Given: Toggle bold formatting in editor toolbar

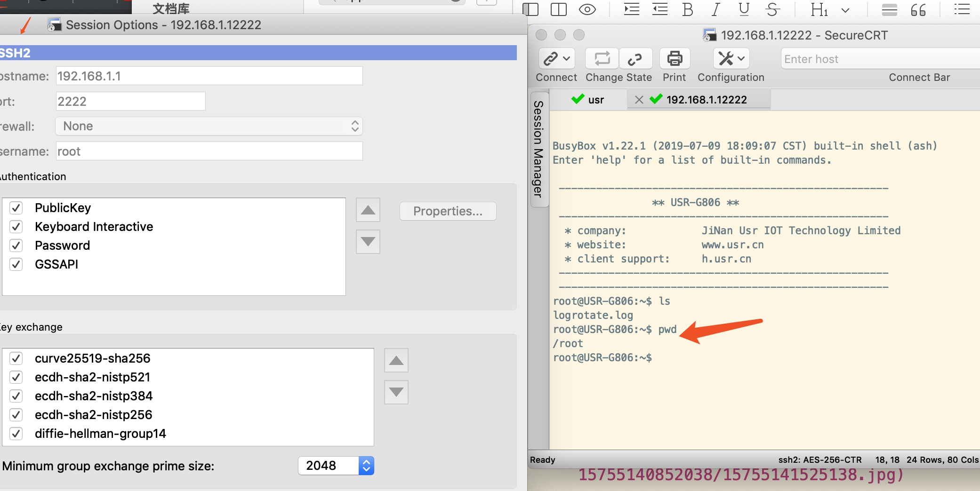Looking at the screenshot, I should [688, 9].
